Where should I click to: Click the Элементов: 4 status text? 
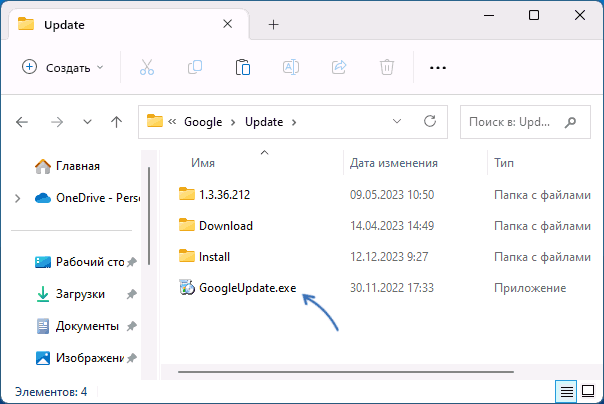coord(51,392)
